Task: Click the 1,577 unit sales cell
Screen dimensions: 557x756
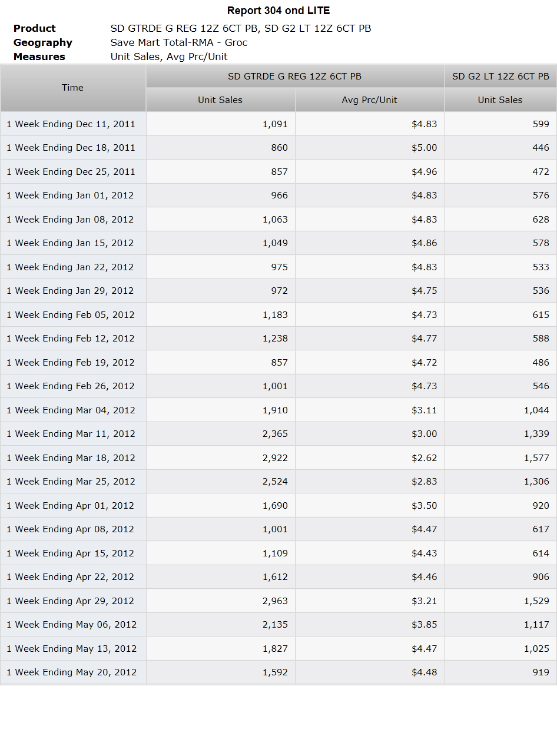Action: 500,457
